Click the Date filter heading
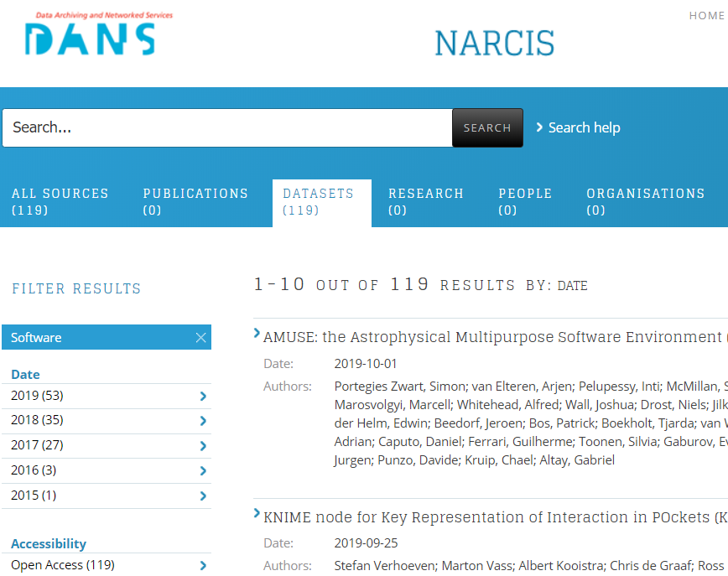This screenshot has height=576, width=728. [25, 374]
